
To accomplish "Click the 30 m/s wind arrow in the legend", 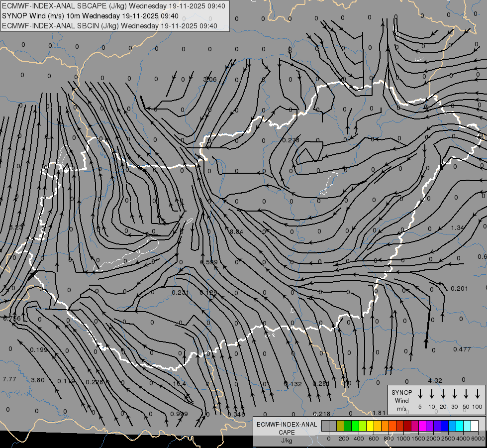I will [455, 394].
